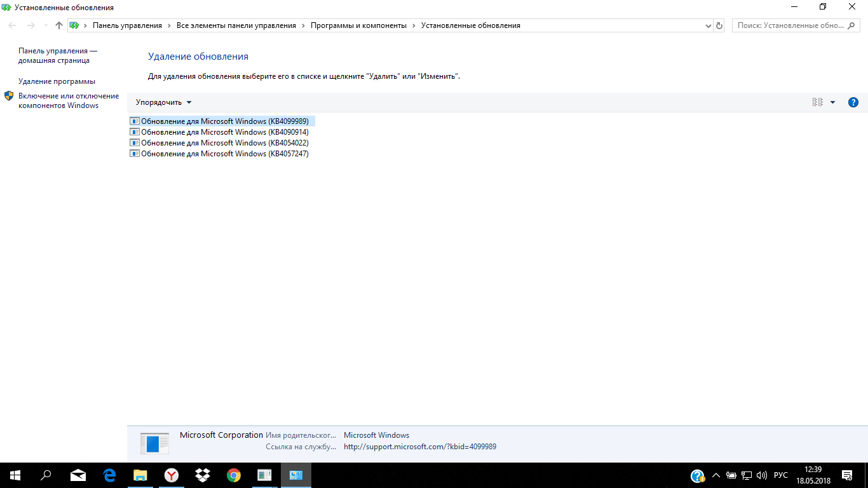Select update KB4090914 in the list
The image size is (868, 488).
(224, 132)
